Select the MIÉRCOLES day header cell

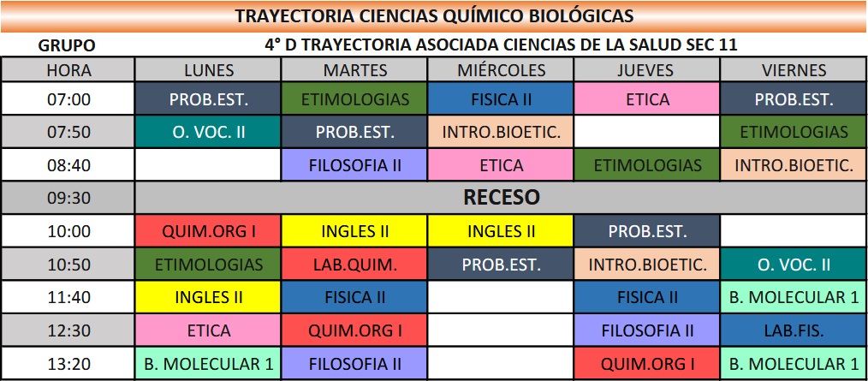501,70
